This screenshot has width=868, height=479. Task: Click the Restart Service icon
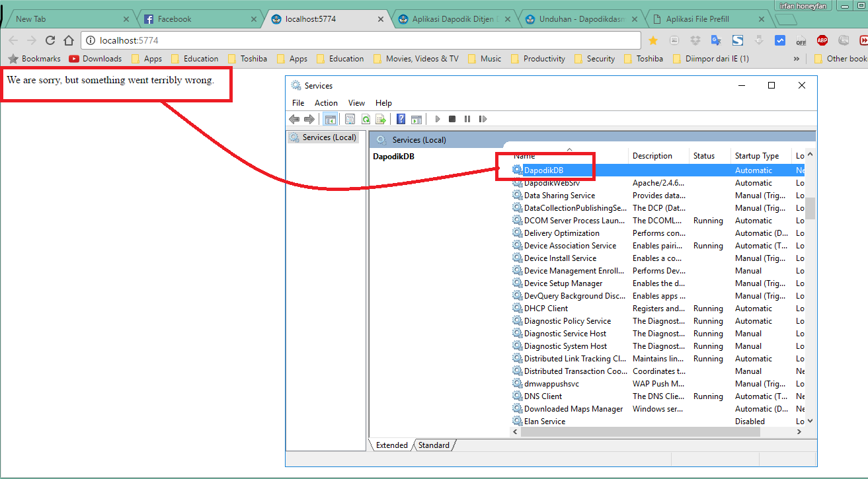coord(483,119)
